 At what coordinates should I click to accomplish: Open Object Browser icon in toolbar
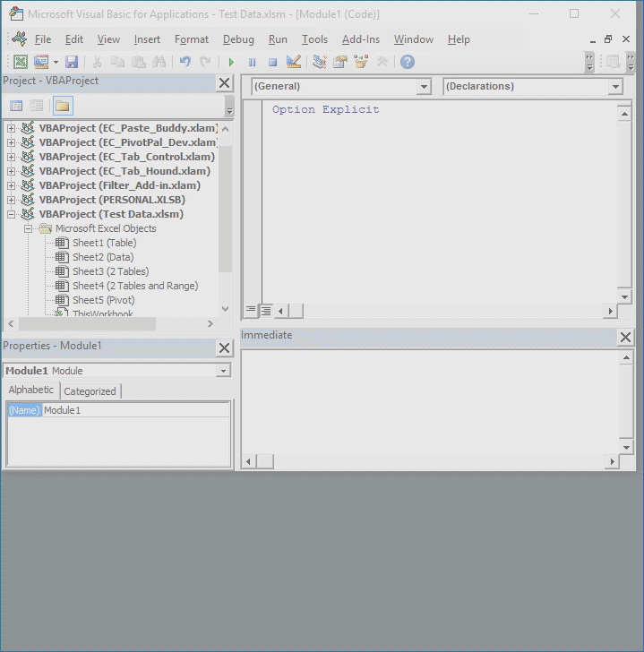(361, 62)
